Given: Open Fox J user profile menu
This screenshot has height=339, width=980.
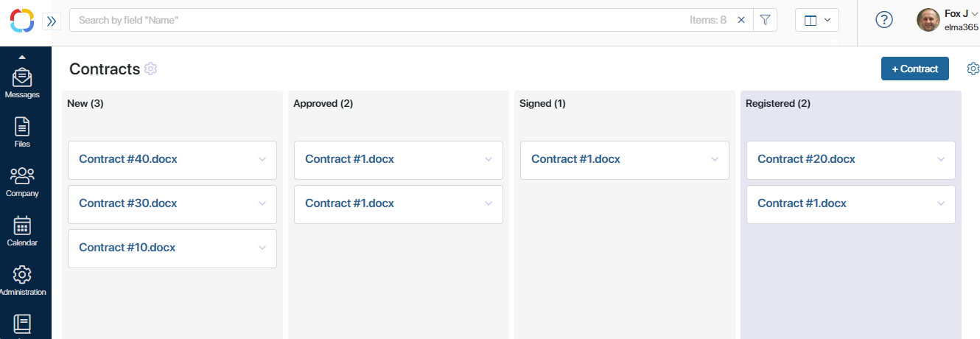Looking at the screenshot, I should pyautogui.click(x=948, y=20).
